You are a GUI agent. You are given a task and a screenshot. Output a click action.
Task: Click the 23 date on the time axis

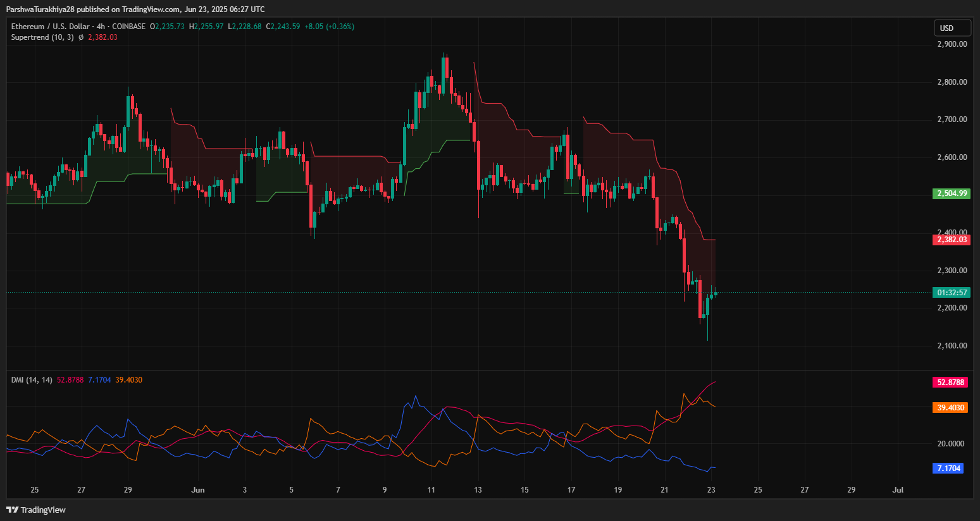coord(711,490)
